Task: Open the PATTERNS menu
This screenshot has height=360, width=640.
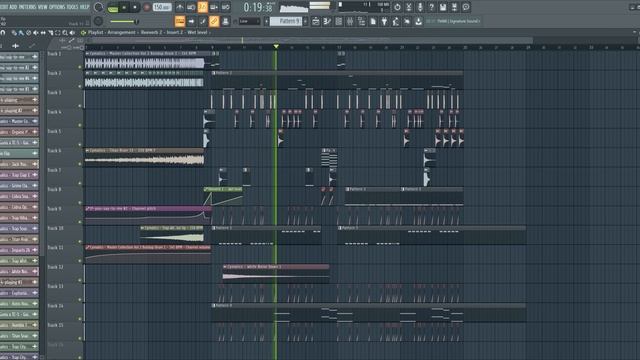Action: 28,7
